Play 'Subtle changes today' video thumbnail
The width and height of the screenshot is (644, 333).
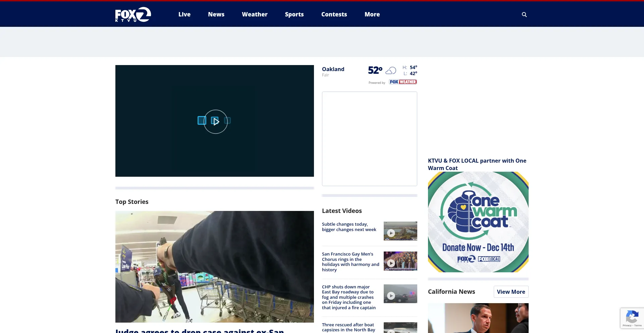pyautogui.click(x=400, y=231)
